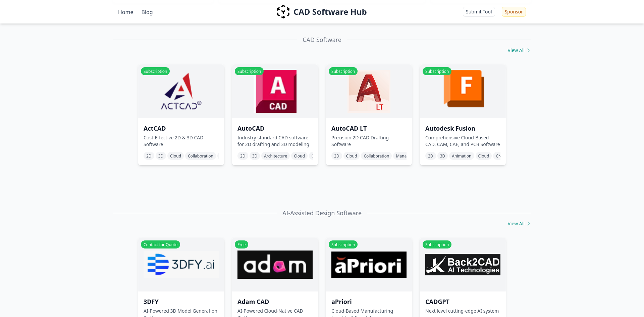The width and height of the screenshot is (644, 317).
Task: Open the AutoCAD red logo image
Action: pyautogui.click(x=276, y=91)
